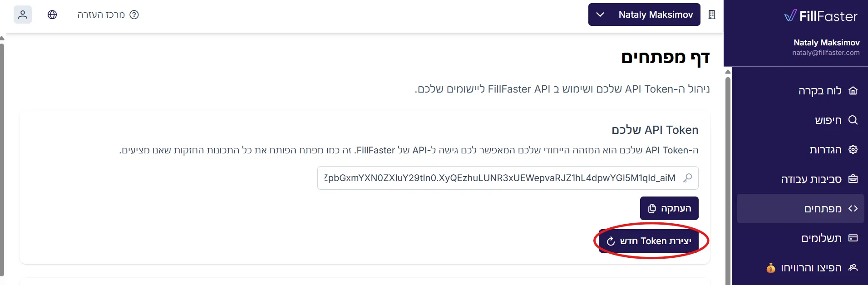Screen dimensions: 868x285
Task: Click the gear icon for הגדרות
Action: (x=853, y=150)
